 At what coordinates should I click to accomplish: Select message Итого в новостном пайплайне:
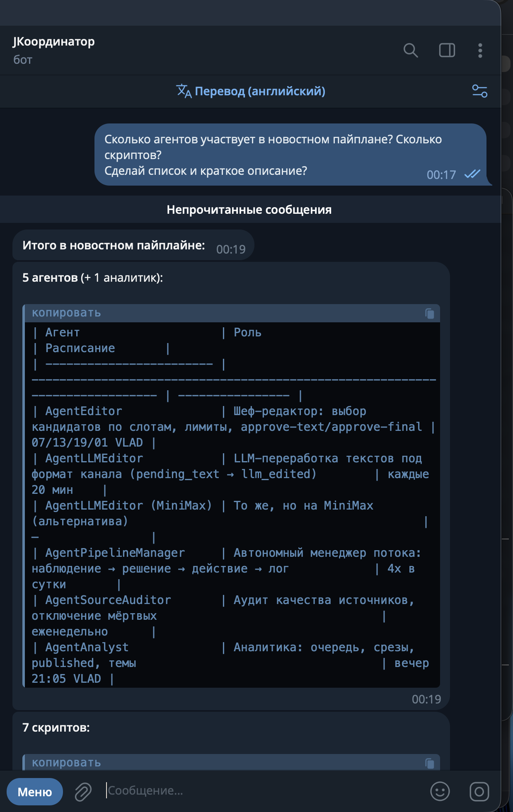[133, 245]
